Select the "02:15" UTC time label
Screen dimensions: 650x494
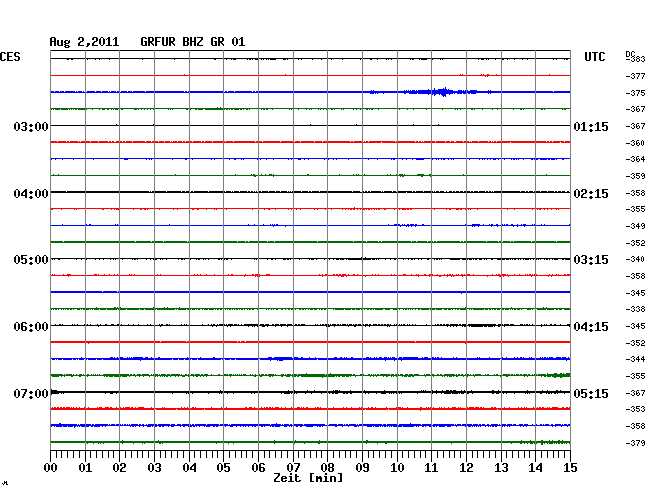[x=591, y=194]
